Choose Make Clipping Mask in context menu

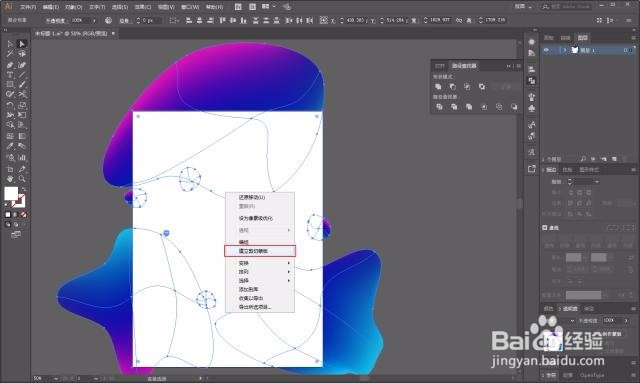click(260, 251)
